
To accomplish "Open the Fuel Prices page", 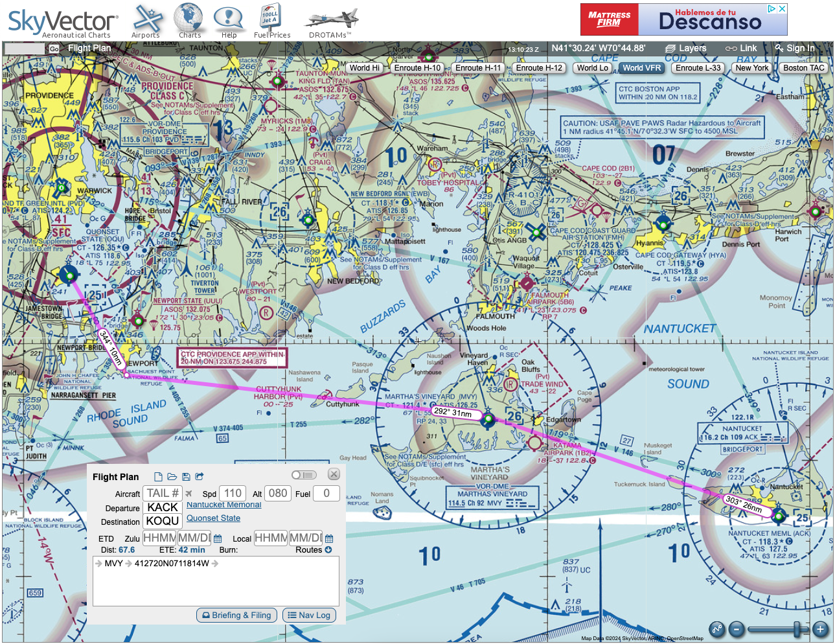I will (x=272, y=21).
